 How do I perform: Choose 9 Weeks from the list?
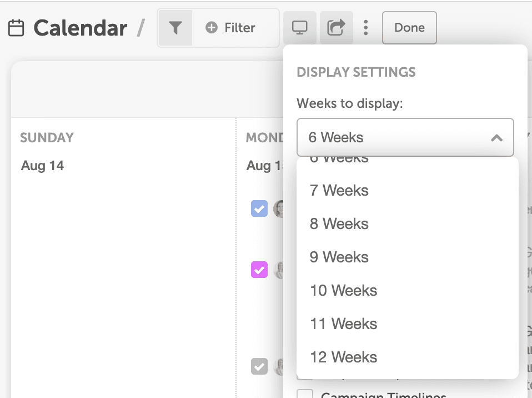[339, 257]
